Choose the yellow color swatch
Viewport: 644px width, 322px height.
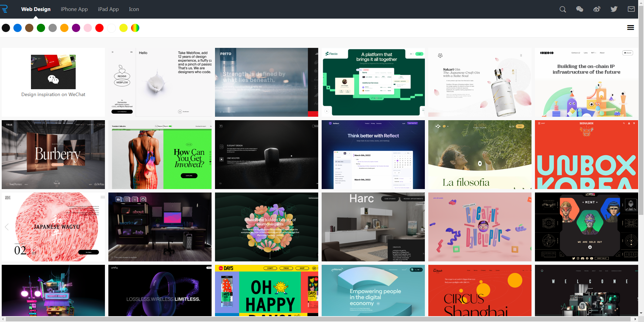[124, 28]
